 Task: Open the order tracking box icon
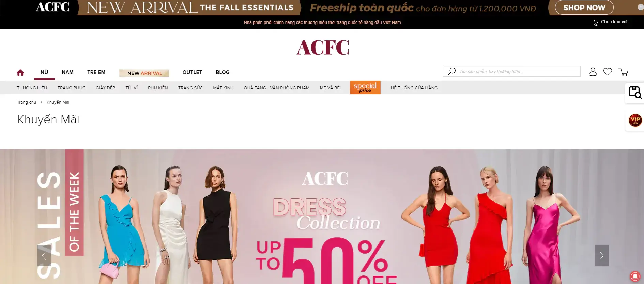(x=635, y=93)
